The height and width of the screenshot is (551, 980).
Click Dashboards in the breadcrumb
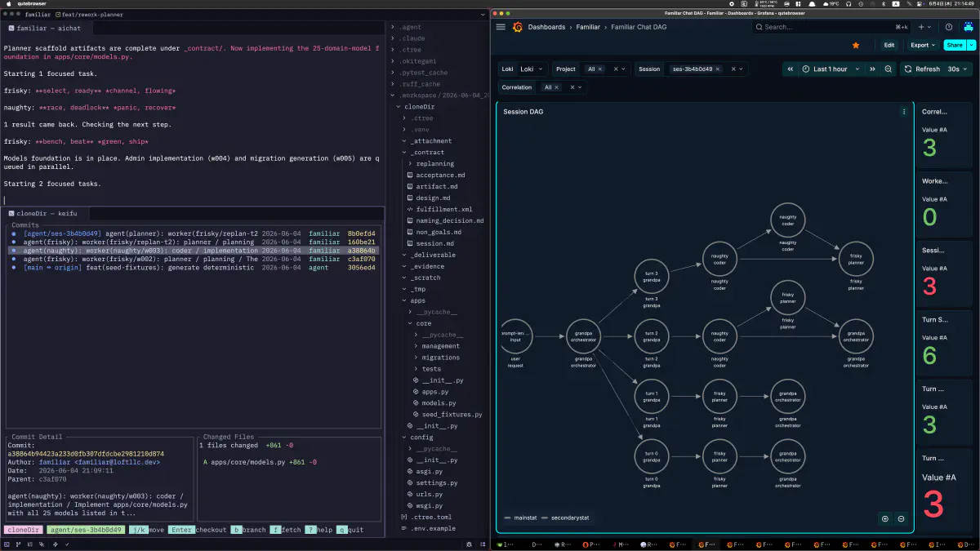coord(546,27)
